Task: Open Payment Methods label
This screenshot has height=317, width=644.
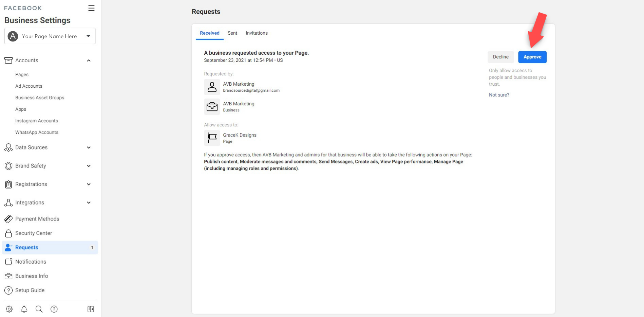Action: click(x=37, y=219)
